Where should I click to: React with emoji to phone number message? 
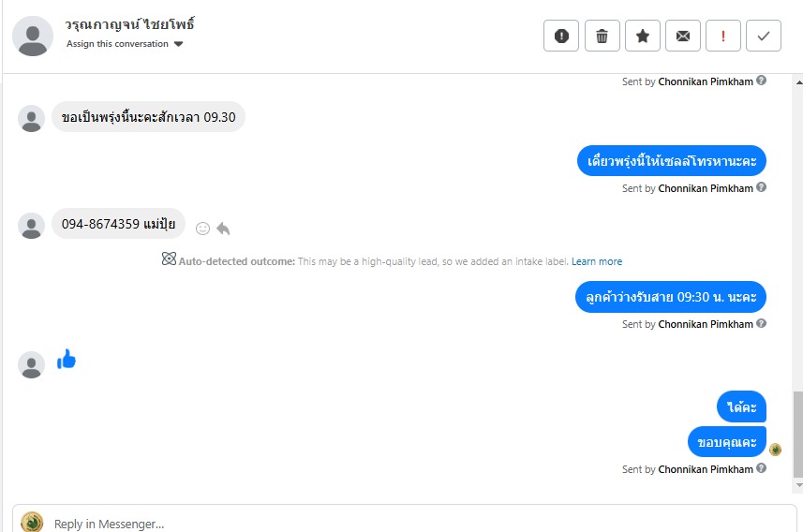click(202, 228)
